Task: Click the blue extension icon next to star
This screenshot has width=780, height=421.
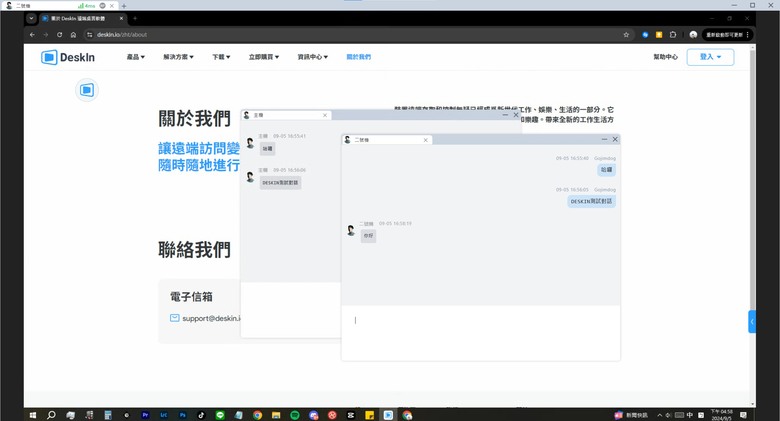Action: pos(645,35)
